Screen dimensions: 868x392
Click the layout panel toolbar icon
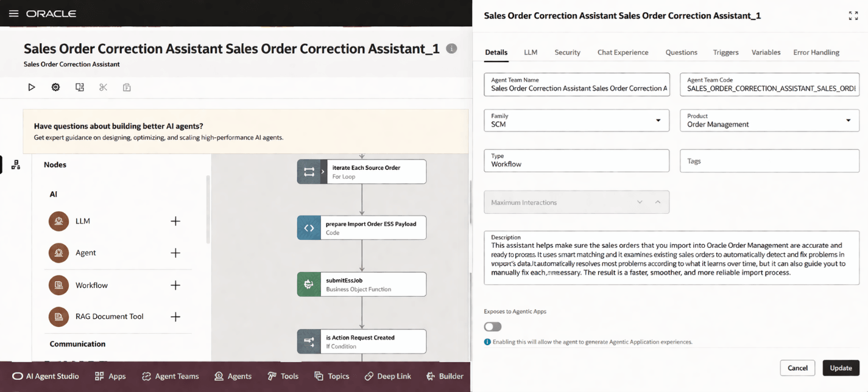point(80,87)
